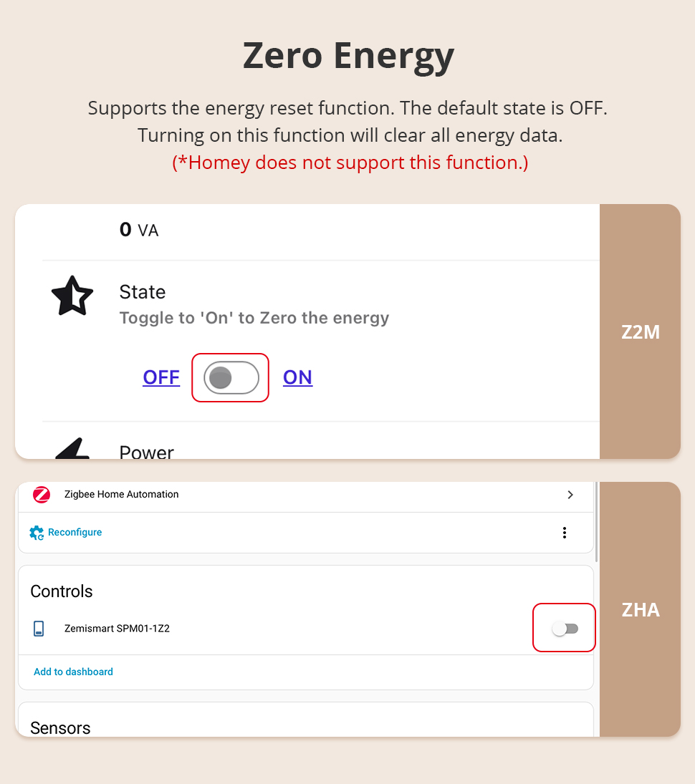
Task: Click the Reconfigure button text
Action: pos(75,533)
